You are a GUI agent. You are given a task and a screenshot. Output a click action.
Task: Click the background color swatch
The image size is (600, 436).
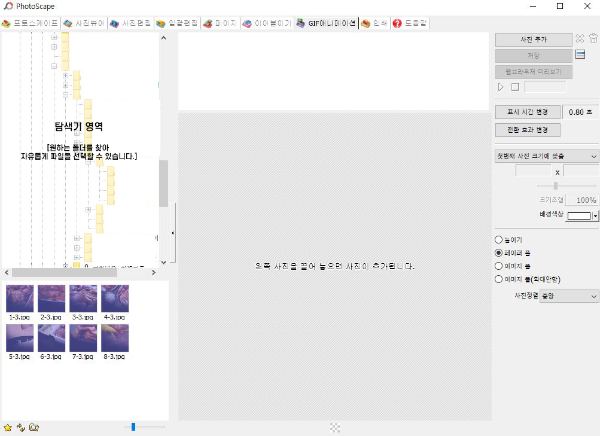click(x=579, y=216)
